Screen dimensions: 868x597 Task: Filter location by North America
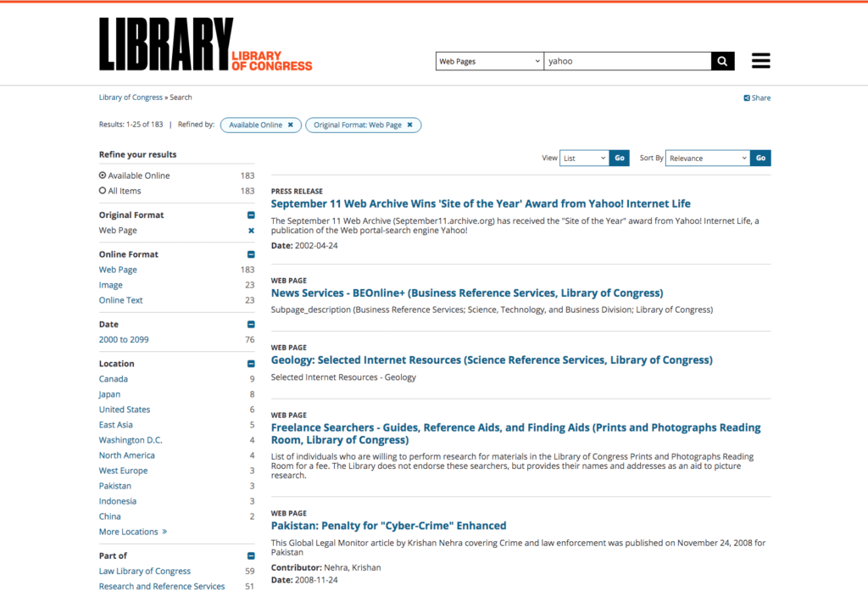coord(127,455)
